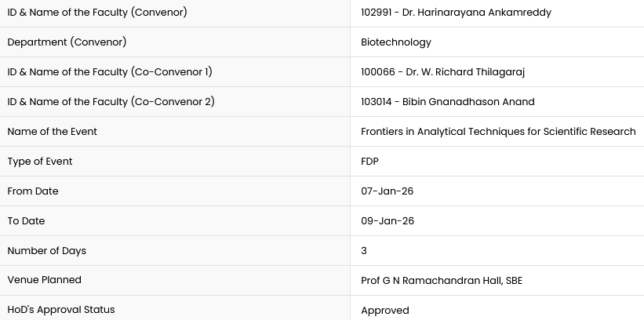
Task: Select the "From Date" label
Action: [x=33, y=191]
